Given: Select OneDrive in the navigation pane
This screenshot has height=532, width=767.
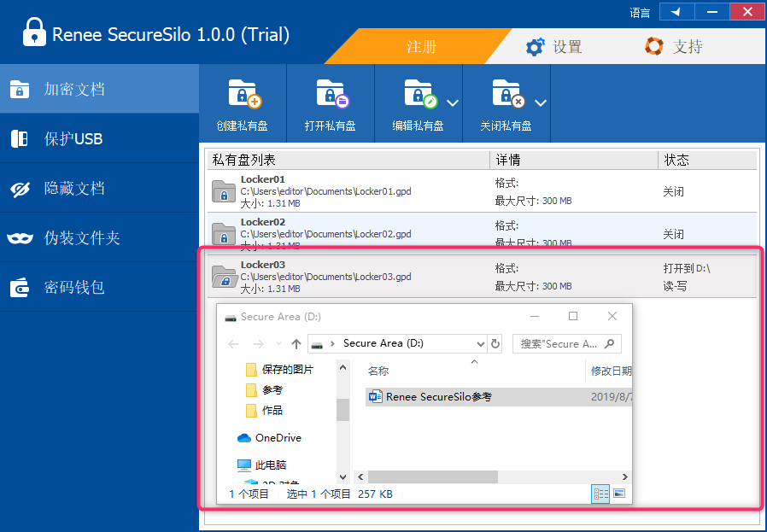Looking at the screenshot, I should point(269,438).
